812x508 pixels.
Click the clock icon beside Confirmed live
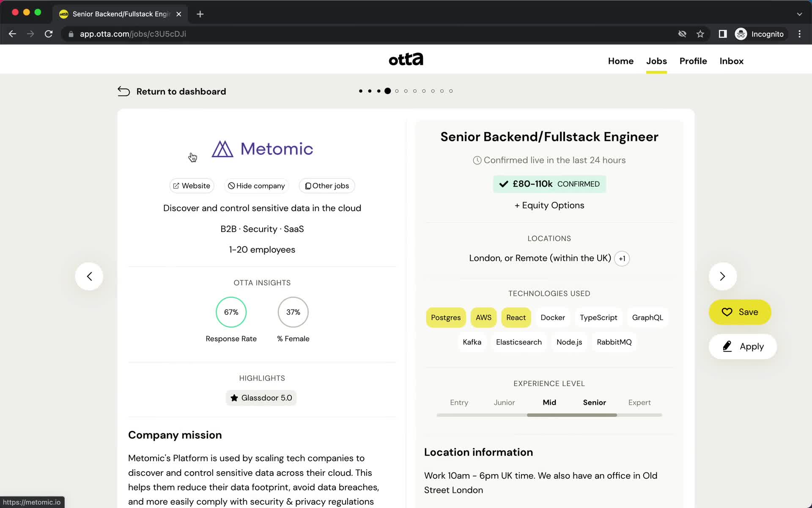477,160
